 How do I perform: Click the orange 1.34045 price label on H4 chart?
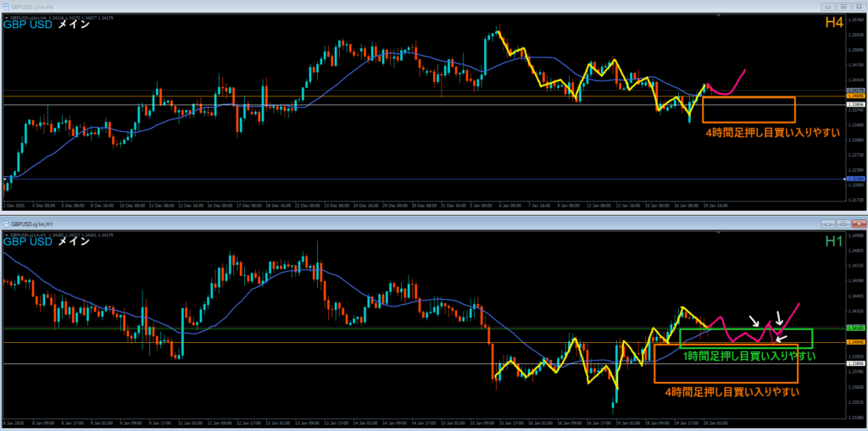pos(854,97)
